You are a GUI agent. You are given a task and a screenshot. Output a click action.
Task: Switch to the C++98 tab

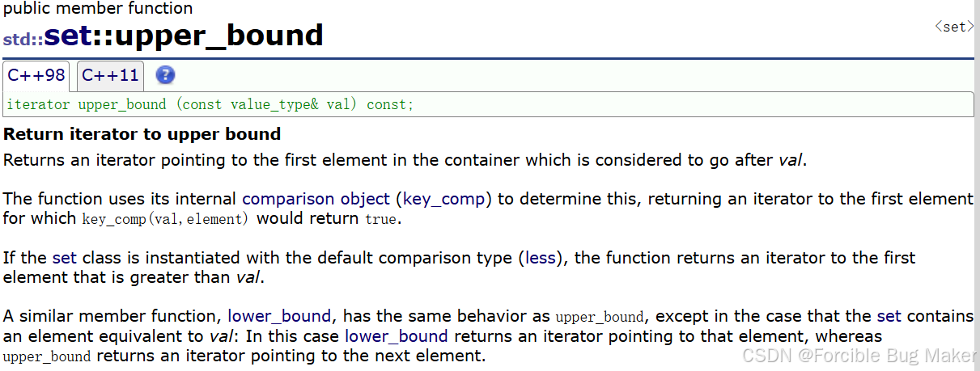(x=36, y=76)
